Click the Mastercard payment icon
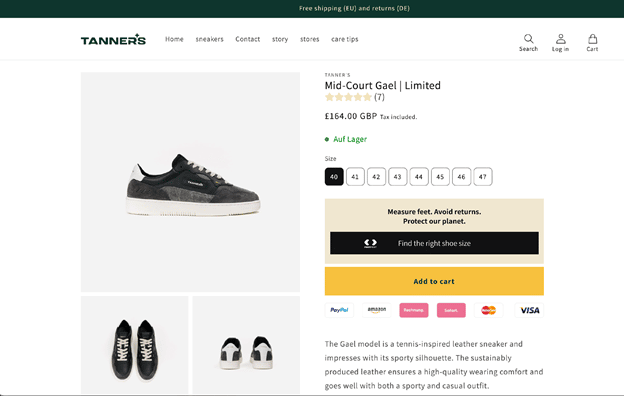Viewport: 624px width, 396px height. (x=488, y=310)
